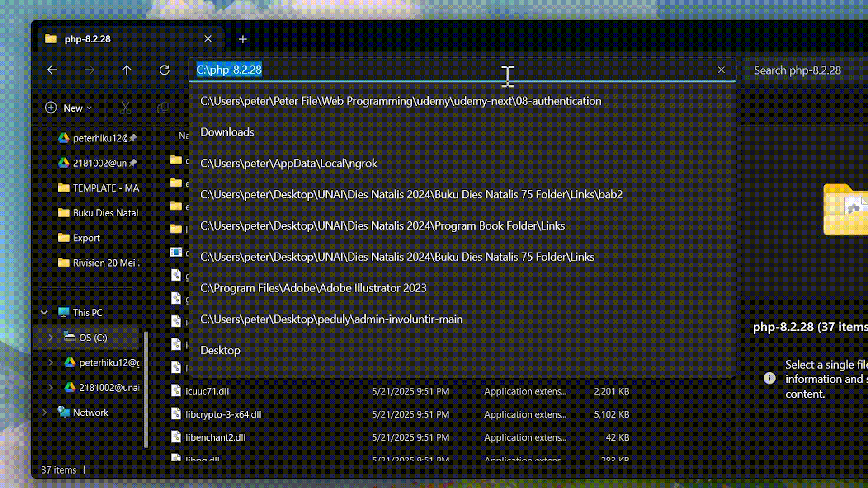Expand the OS (C:) drive node
The height and width of the screenshot is (488, 868).
coord(51,338)
